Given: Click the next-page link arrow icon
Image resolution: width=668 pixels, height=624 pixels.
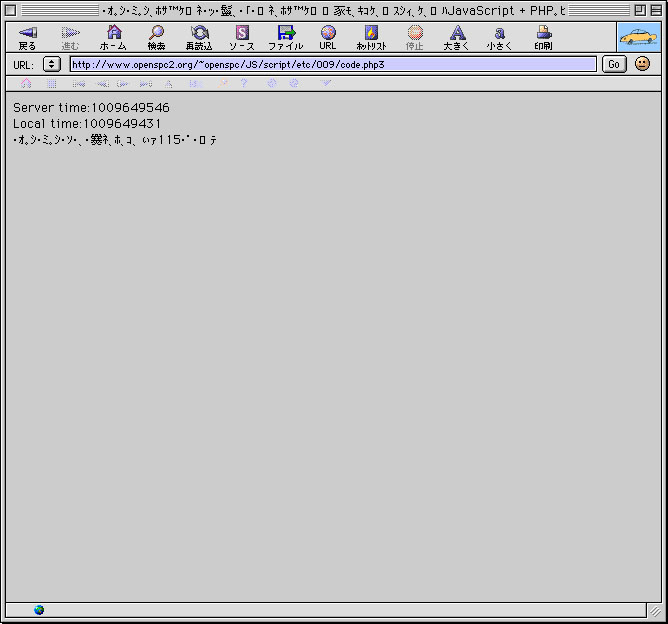Looking at the screenshot, I should pos(123,83).
